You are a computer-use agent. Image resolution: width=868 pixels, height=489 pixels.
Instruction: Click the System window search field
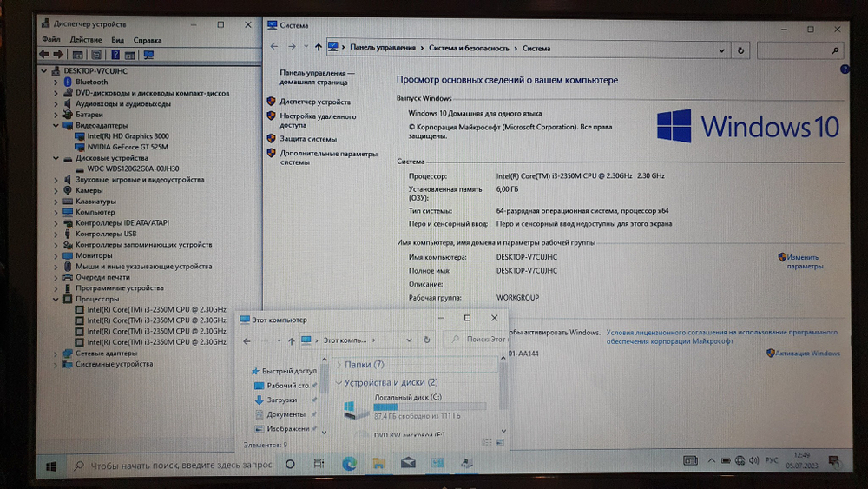click(800, 50)
